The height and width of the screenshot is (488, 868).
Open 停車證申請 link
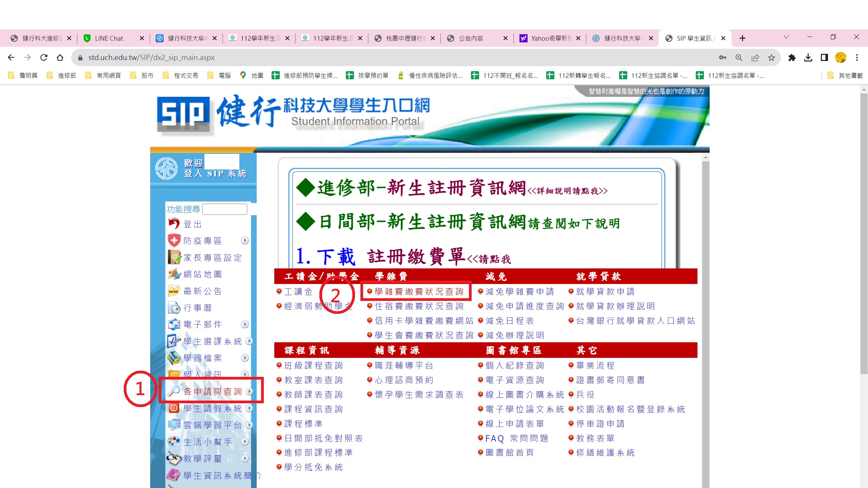600,424
